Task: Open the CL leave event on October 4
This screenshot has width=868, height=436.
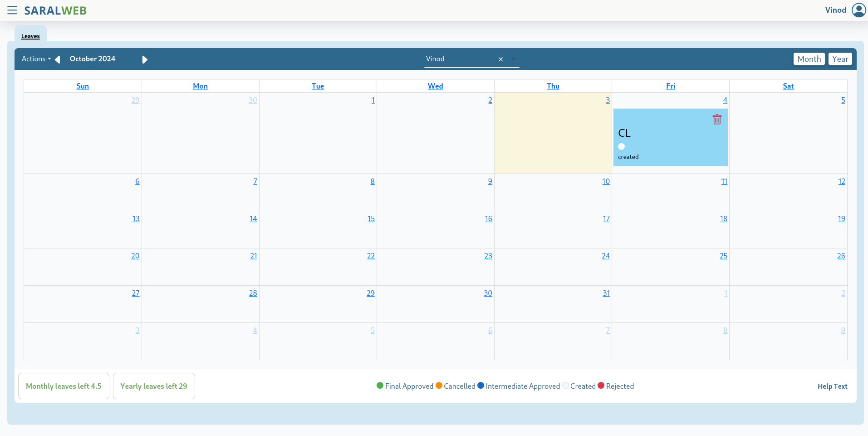Action: coord(670,137)
